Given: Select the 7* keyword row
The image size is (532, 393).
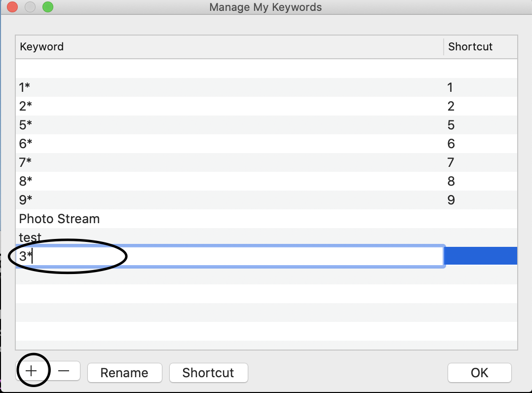Looking at the screenshot, I should (x=266, y=162).
